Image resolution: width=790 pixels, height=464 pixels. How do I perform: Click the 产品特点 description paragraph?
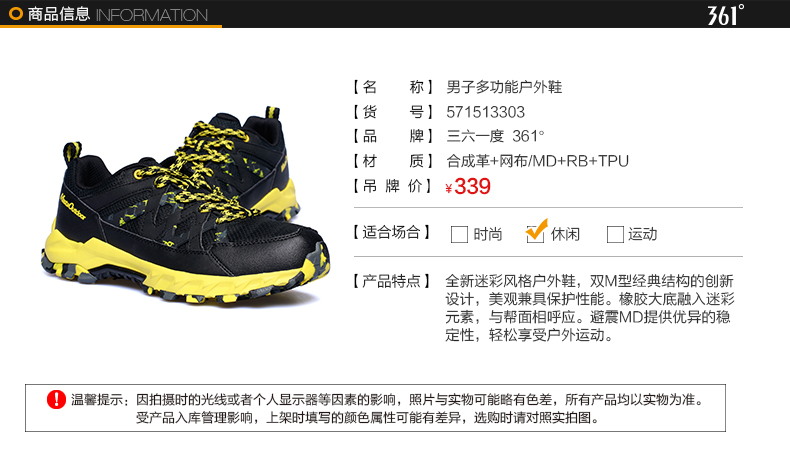click(589, 308)
